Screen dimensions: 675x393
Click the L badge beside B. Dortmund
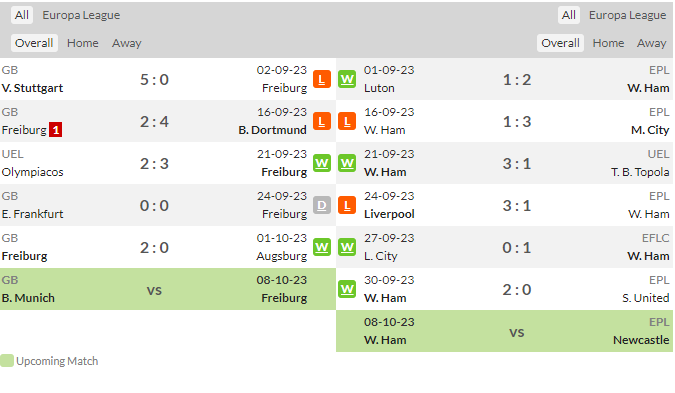point(322,121)
